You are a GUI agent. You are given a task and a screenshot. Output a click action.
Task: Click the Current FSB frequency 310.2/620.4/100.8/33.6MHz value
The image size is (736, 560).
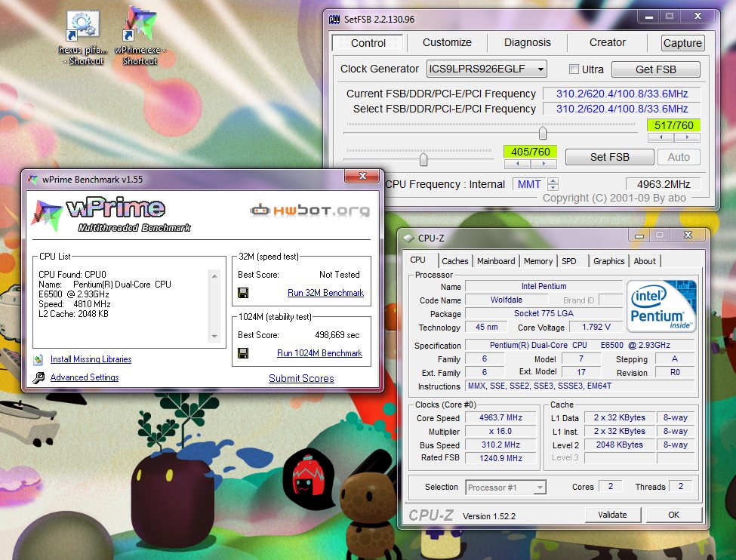pos(622,94)
